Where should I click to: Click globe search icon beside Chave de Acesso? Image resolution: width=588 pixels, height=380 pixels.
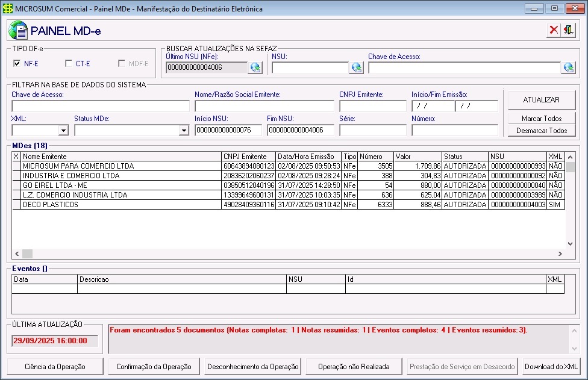[x=568, y=67]
